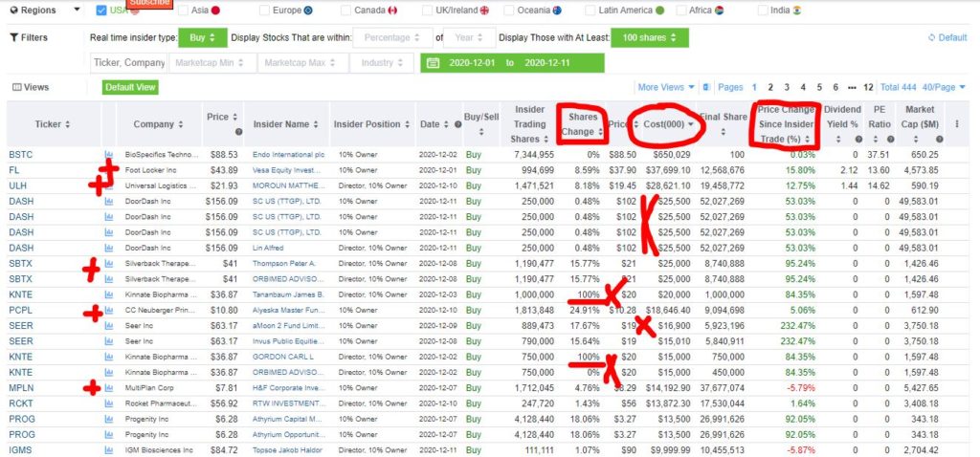Image resolution: width=980 pixels, height=457 pixels.
Task: Open the insider type Buy dropdown
Action: coord(203,37)
